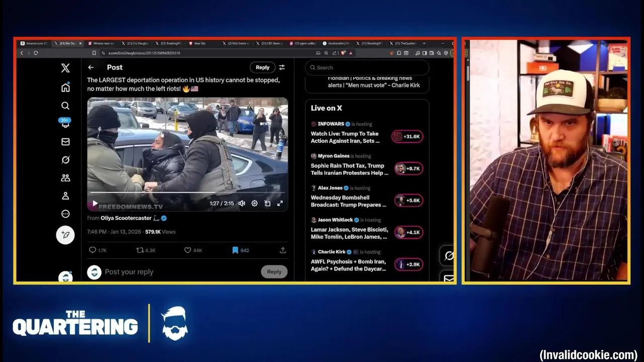
Task: Open Alex Jones Wednesday Bombshell Broadcast
Action: pos(349,201)
